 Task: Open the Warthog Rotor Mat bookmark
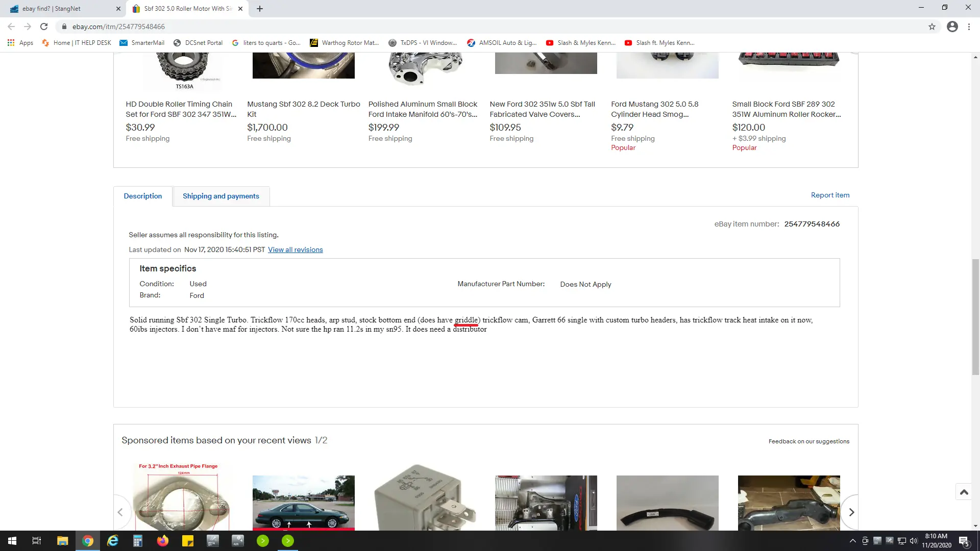pos(345,43)
